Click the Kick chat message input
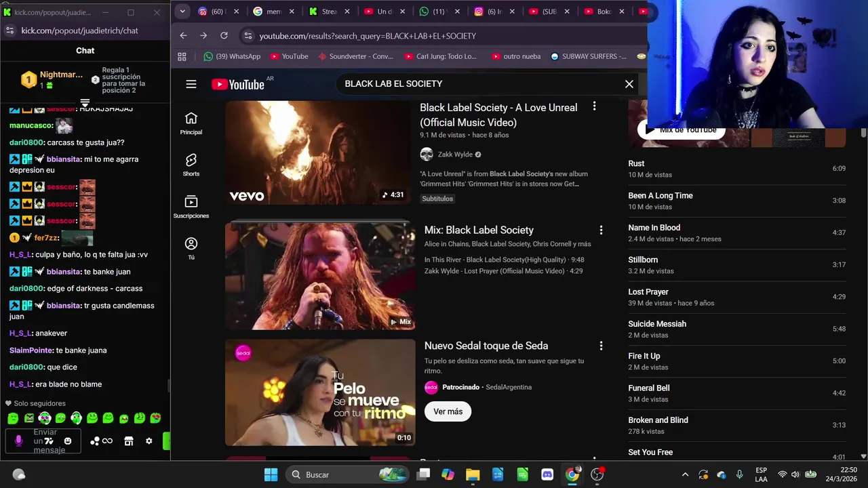868x488 pixels. point(43,441)
